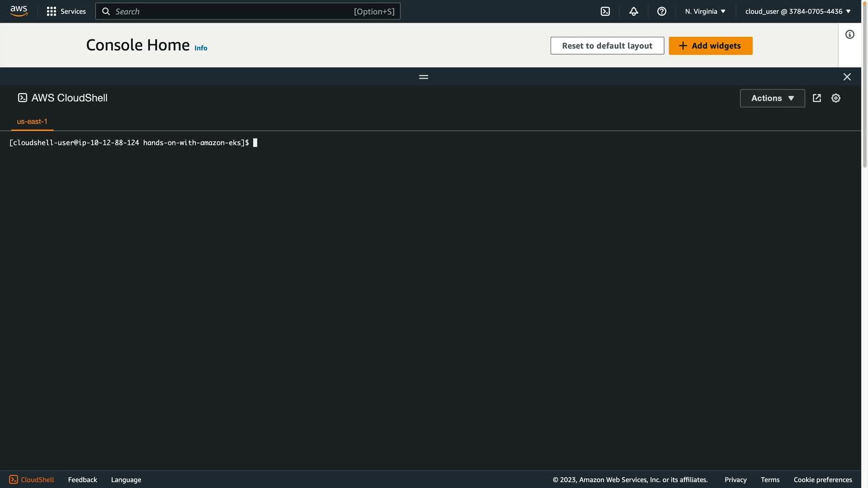Click Reset to default layout button
The image size is (868, 488).
(607, 46)
